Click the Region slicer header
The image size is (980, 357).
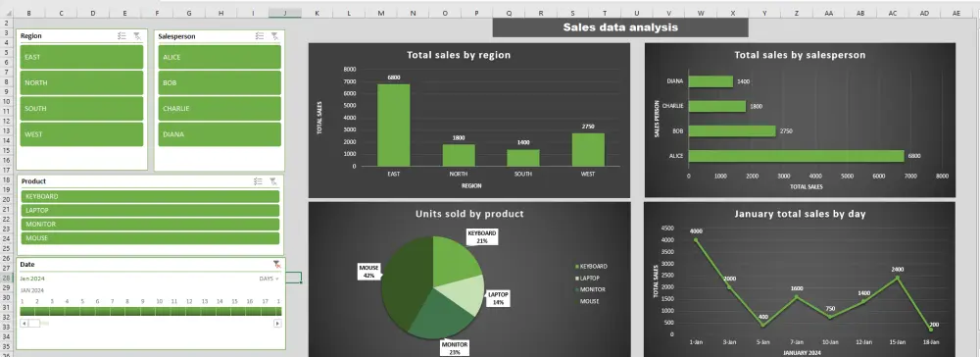(31, 36)
